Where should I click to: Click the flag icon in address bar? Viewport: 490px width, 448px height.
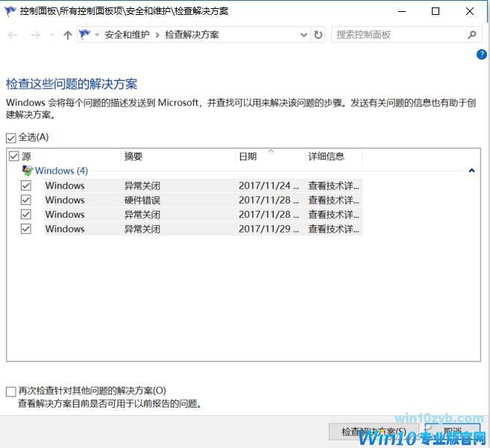point(87,35)
